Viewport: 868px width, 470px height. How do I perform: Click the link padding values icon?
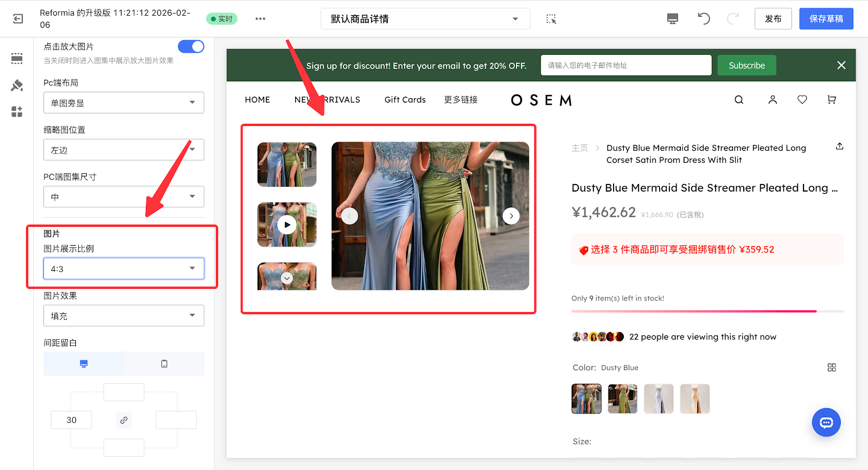click(124, 420)
